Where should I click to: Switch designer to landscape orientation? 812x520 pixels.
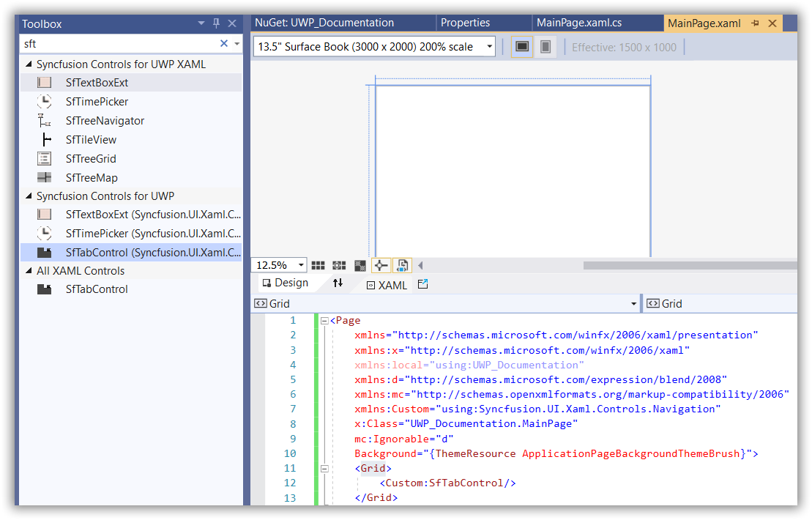point(522,47)
